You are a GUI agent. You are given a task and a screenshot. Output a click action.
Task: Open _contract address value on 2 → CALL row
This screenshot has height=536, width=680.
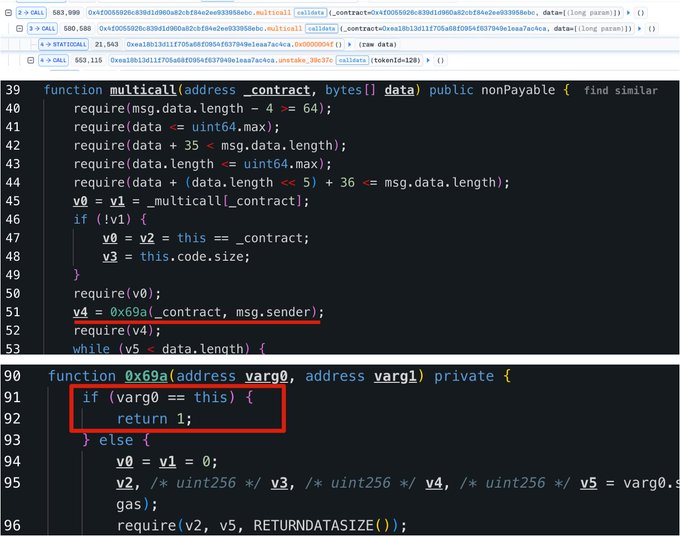pos(453,13)
